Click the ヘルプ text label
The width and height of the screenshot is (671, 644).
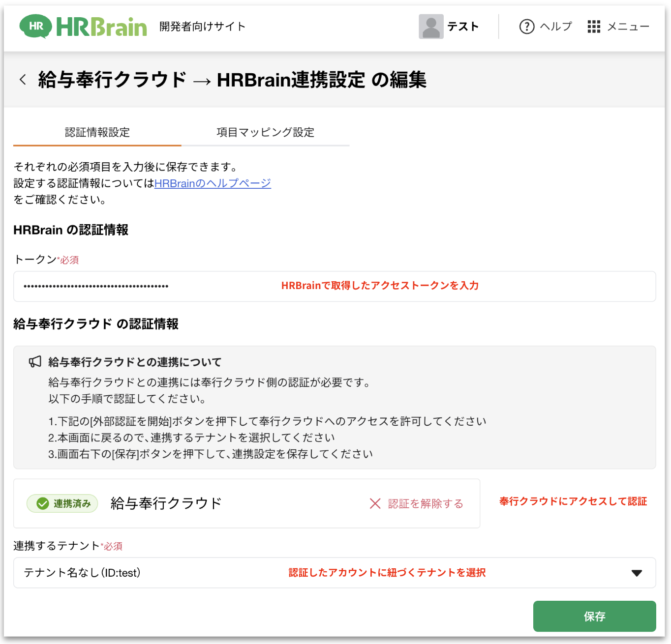[556, 27]
